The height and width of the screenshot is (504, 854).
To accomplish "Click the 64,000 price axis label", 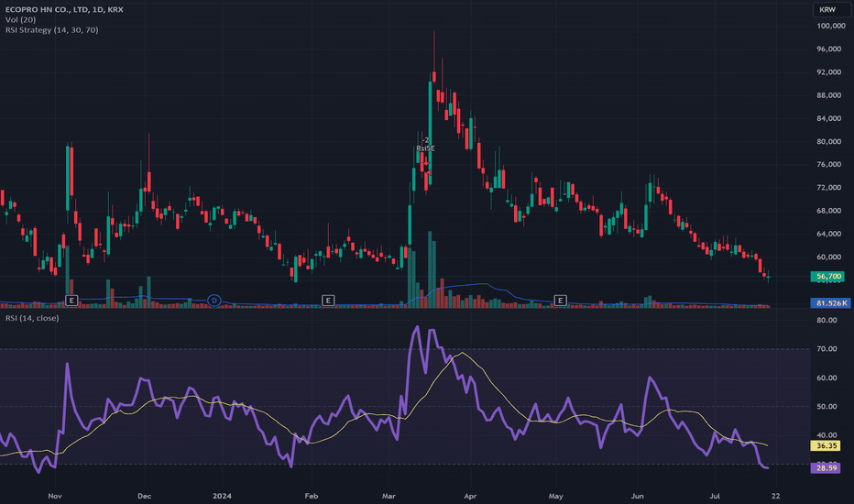I will coord(828,234).
